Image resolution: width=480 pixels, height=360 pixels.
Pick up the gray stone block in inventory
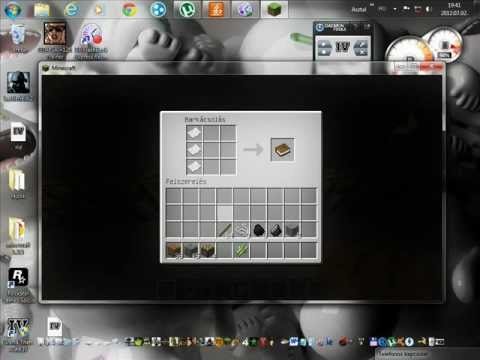click(x=292, y=230)
